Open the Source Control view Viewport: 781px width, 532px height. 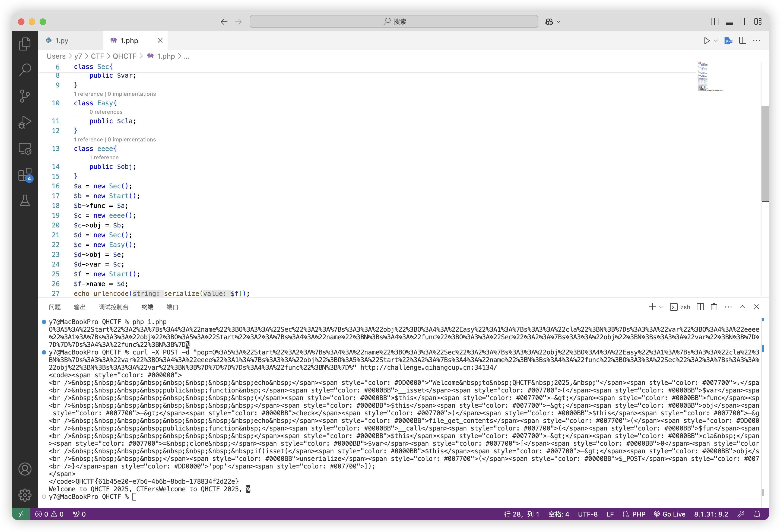click(25, 96)
